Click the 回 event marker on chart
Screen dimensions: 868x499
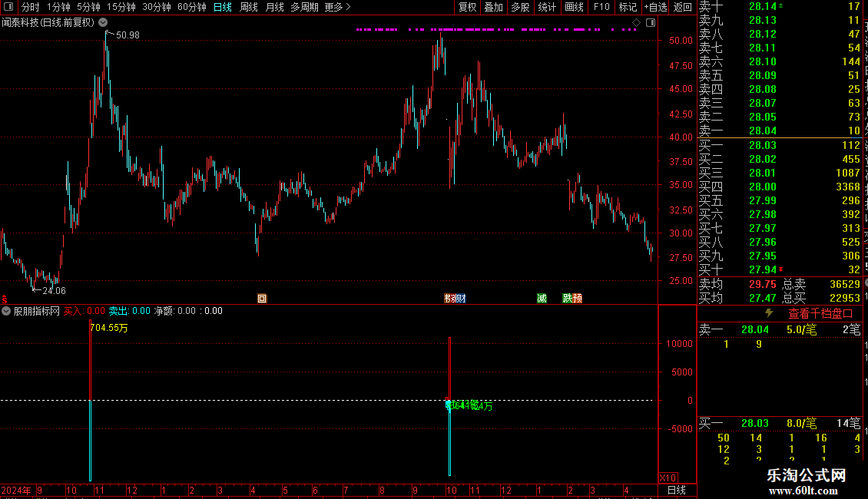click(x=262, y=299)
